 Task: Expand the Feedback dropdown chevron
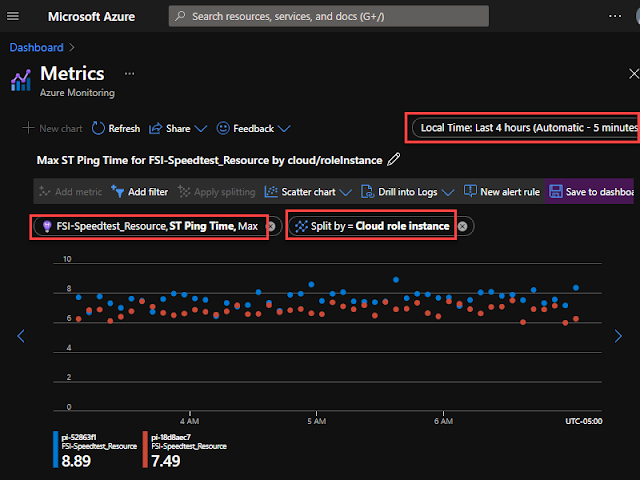click(284, 129)
